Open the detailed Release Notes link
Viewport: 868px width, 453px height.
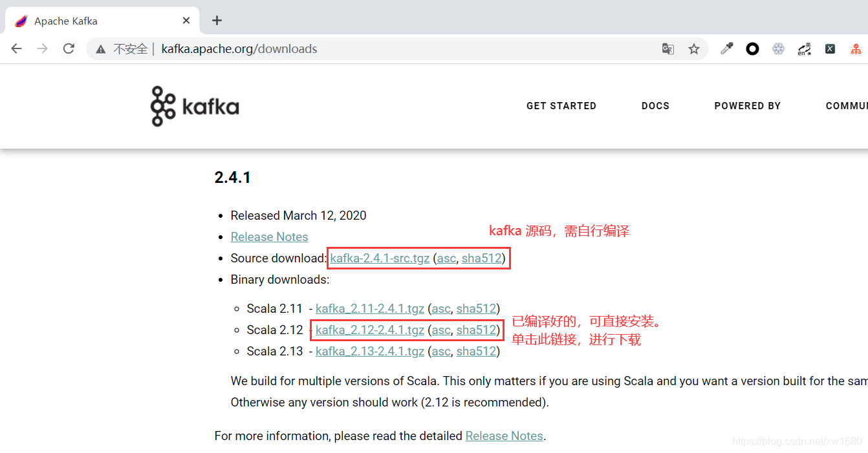pyautogui.click(x=504, y=436)
